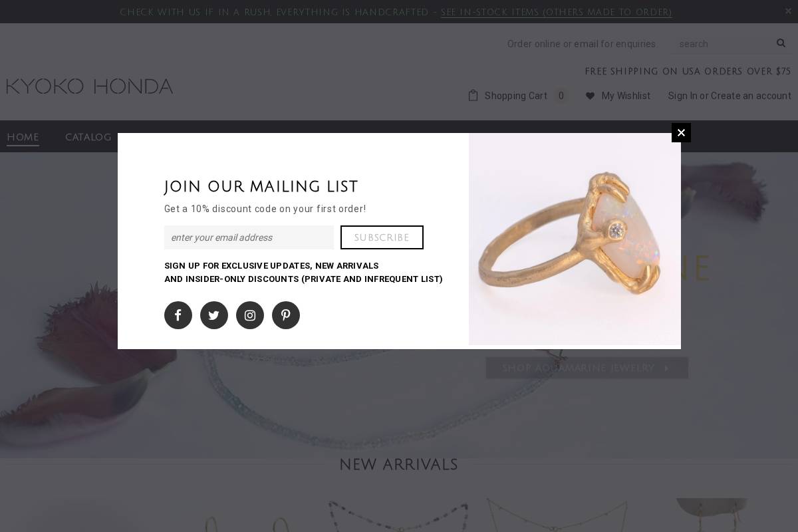The width and height of the screenshot is (798, 532).
Task: Click the search magnifier icon
Action: 781,43
